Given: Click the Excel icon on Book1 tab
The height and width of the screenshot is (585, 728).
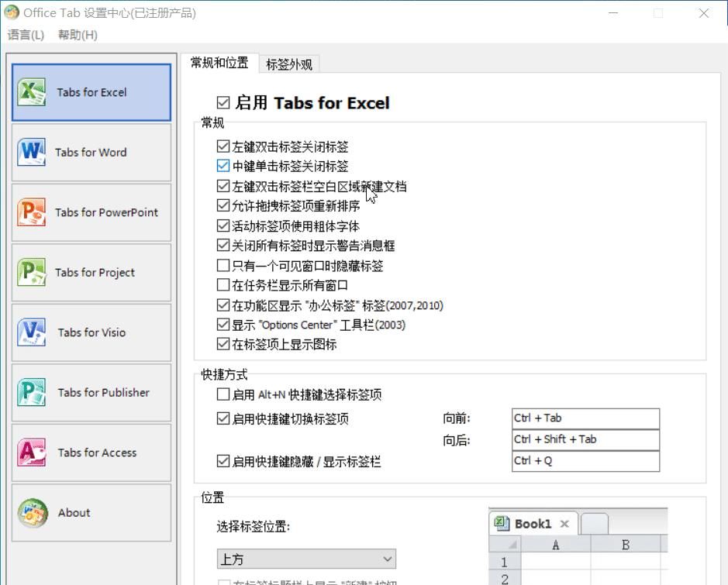Looking at the screenshot, I should click(502, 523).
